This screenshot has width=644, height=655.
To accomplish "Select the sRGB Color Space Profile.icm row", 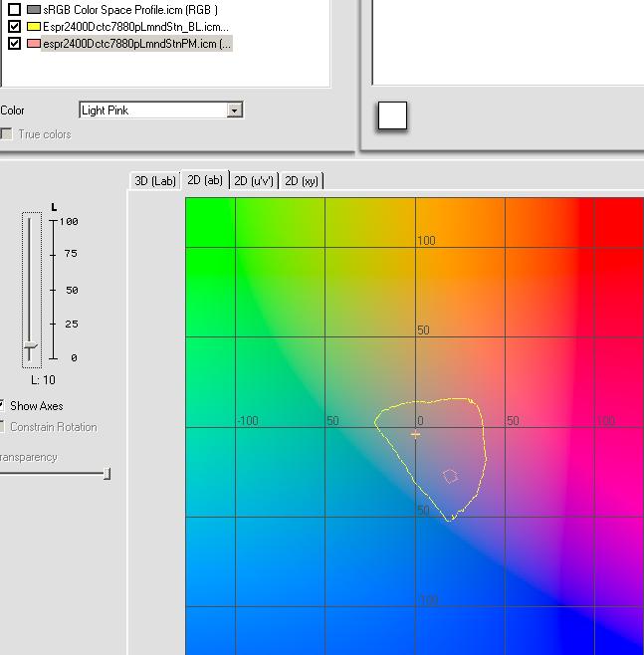I will (130, 9).
